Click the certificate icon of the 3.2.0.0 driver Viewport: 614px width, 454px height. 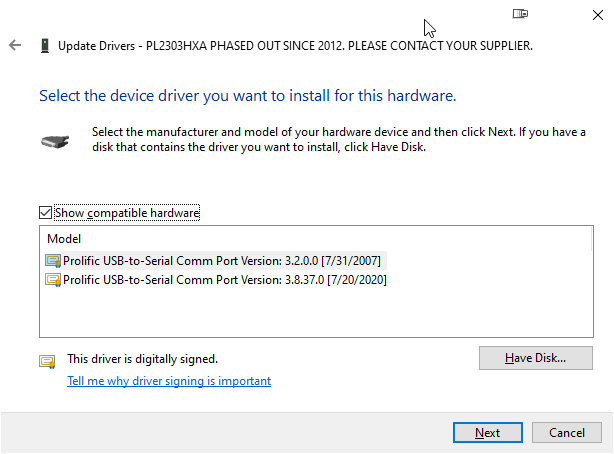(53, 261)
